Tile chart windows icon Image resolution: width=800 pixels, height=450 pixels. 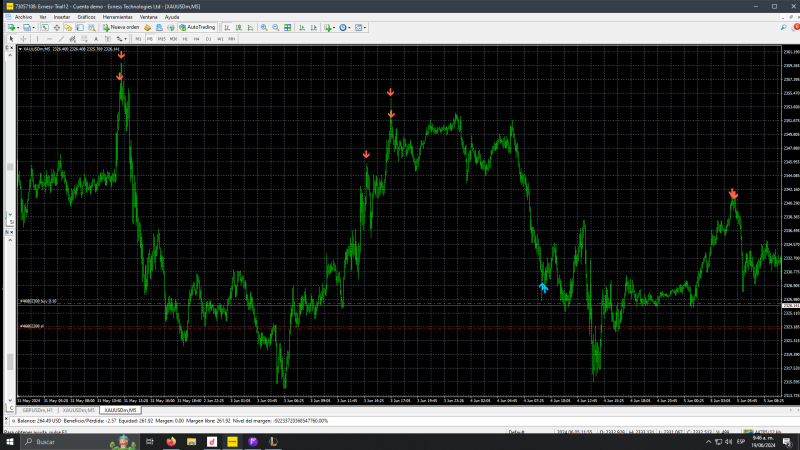pyautogui.click(x=288, y=28)
